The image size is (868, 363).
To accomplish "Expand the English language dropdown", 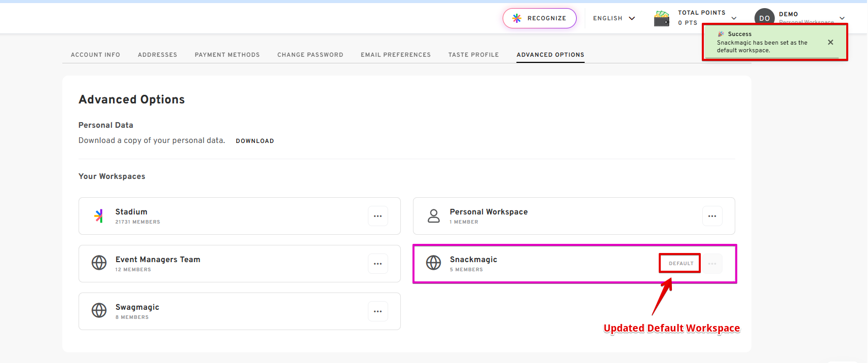I will coord(614,18).
